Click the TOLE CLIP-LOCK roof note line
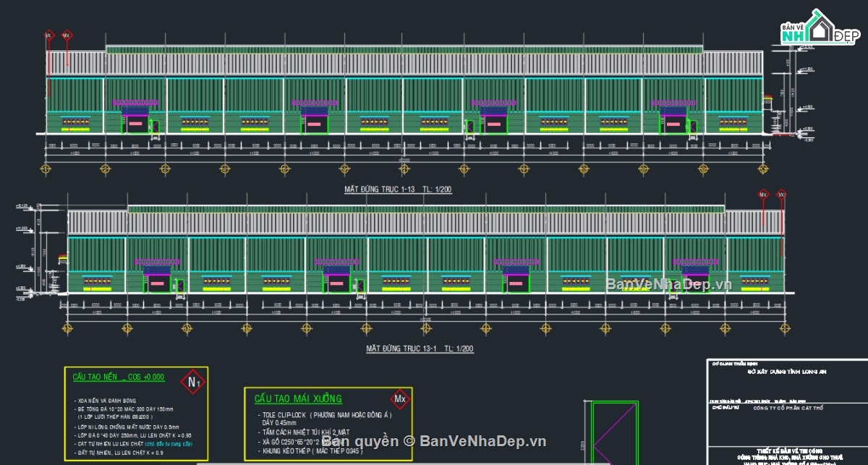Screen dimensions: 868x465 [325, 415]
